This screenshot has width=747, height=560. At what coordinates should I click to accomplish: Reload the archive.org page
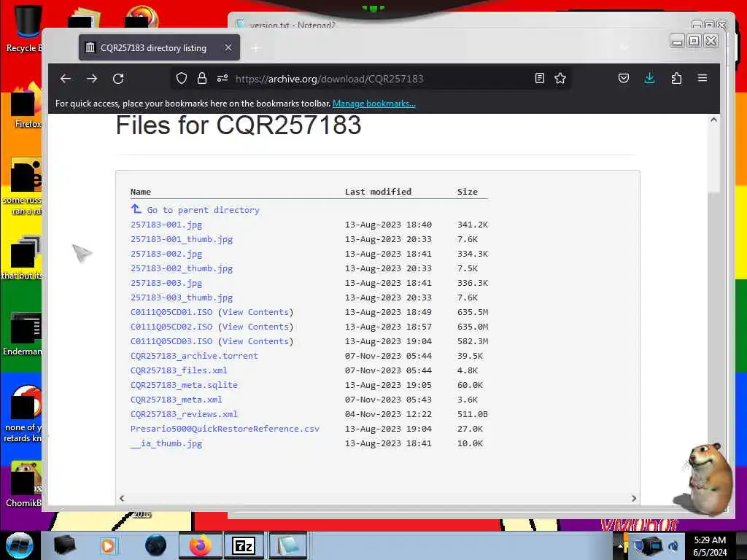[118, 79]
